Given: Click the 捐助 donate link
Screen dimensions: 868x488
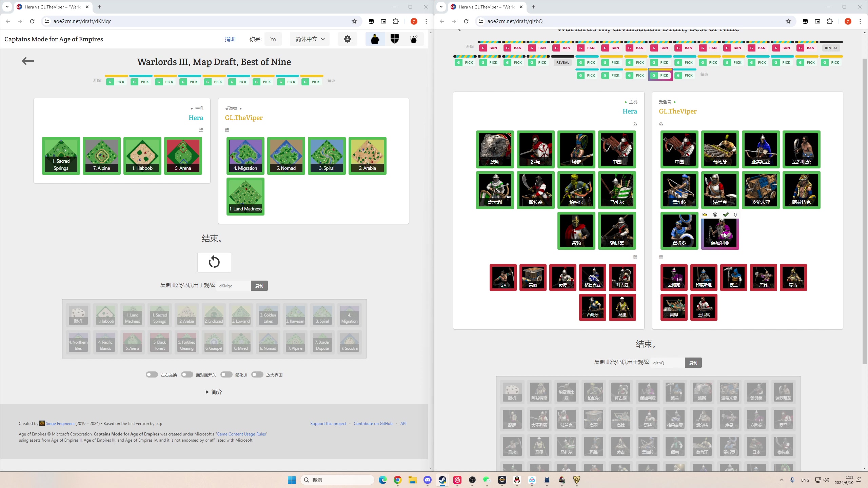Looking at the screenshot, I should [230, 39].
